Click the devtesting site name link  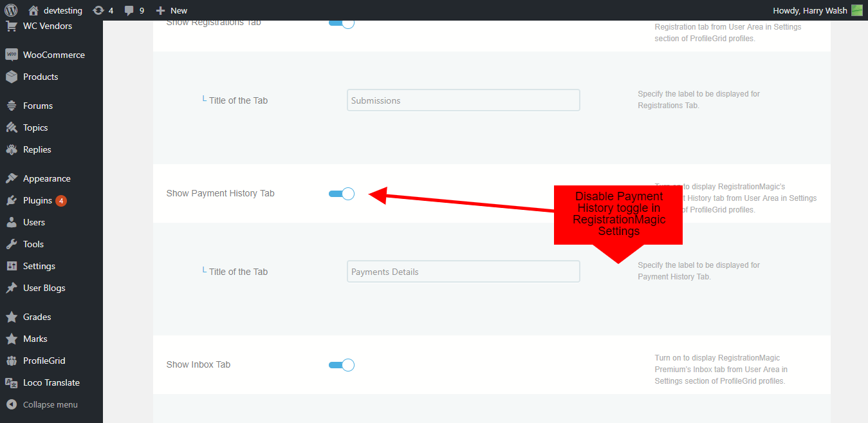(x=63, y=10)
